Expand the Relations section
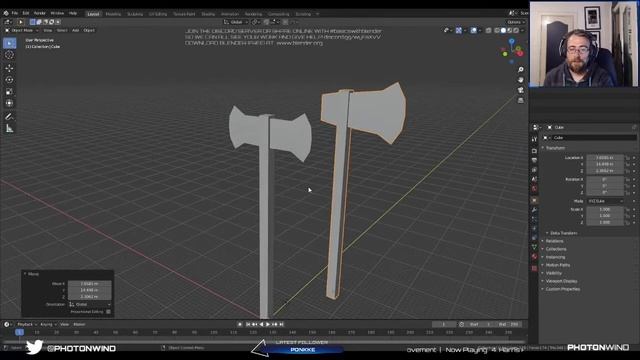This screenshot has height=360, width=640. point(554,241)
